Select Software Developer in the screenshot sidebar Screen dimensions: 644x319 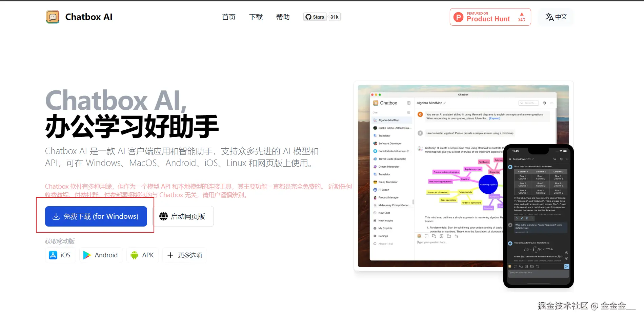point(392,144)
